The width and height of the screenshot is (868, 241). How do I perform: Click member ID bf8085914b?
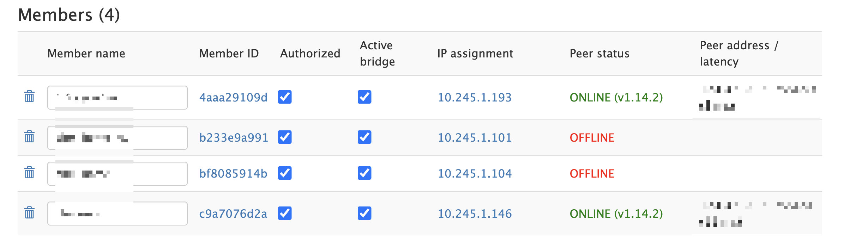pyautogui.click(x=233, y=174)
